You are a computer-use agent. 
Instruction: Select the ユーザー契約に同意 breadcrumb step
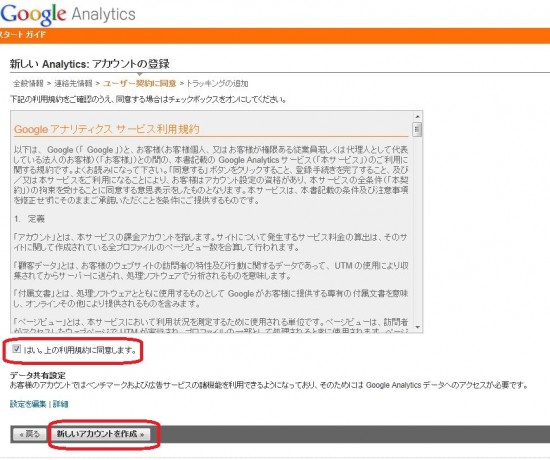click(x=140, y=84)
